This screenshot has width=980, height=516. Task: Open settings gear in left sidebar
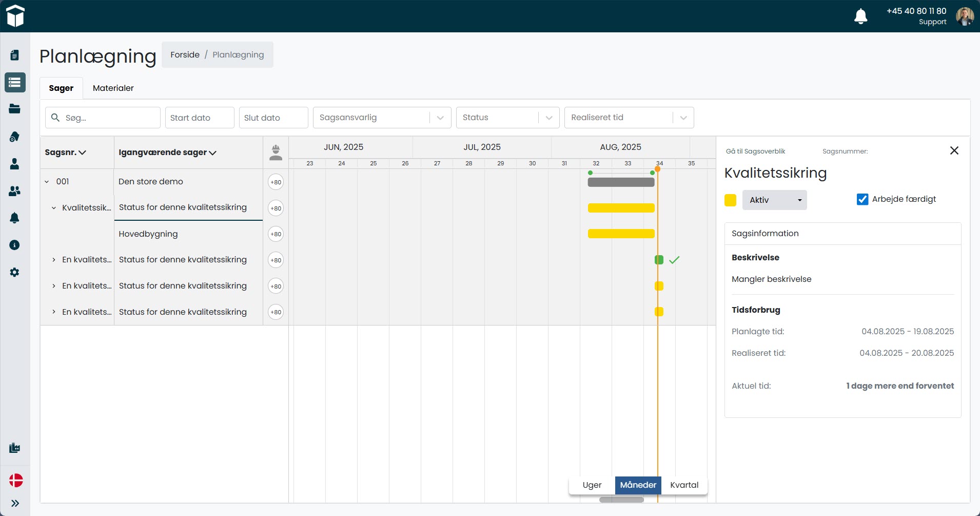pos(14,272)
